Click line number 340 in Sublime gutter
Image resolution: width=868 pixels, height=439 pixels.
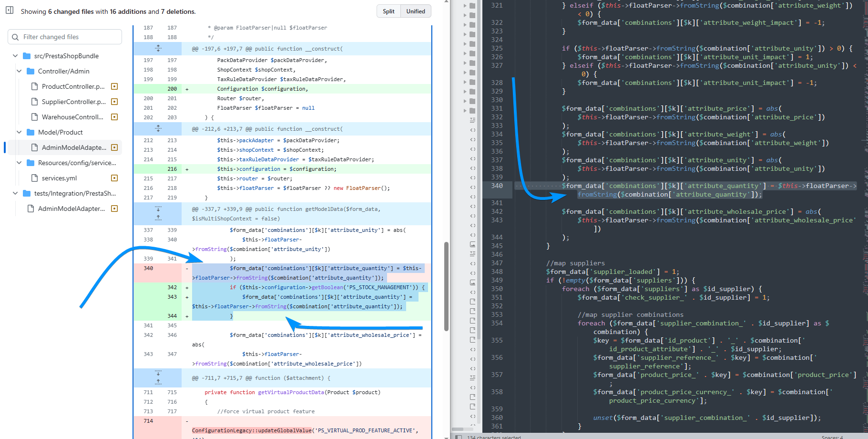497,186
